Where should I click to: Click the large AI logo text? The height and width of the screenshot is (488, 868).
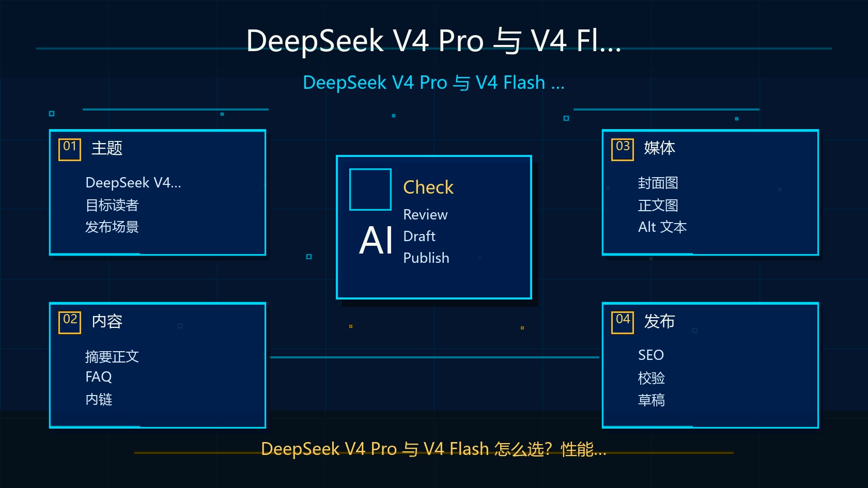point(376,240)
